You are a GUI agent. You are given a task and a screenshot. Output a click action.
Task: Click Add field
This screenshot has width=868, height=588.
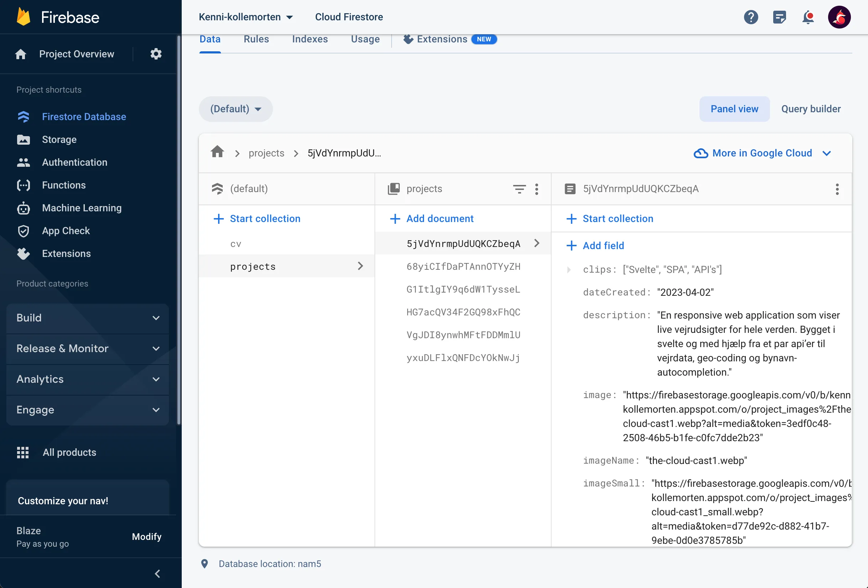point(595,246)
